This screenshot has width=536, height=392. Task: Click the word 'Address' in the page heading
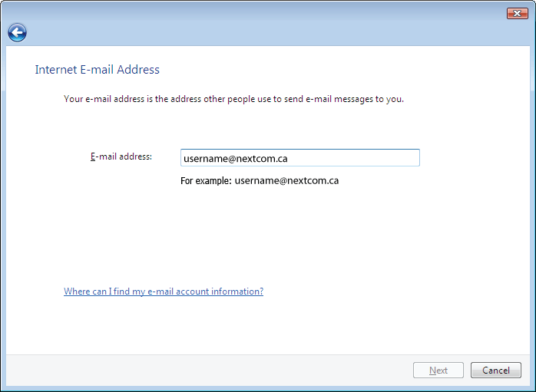point(138,69)
